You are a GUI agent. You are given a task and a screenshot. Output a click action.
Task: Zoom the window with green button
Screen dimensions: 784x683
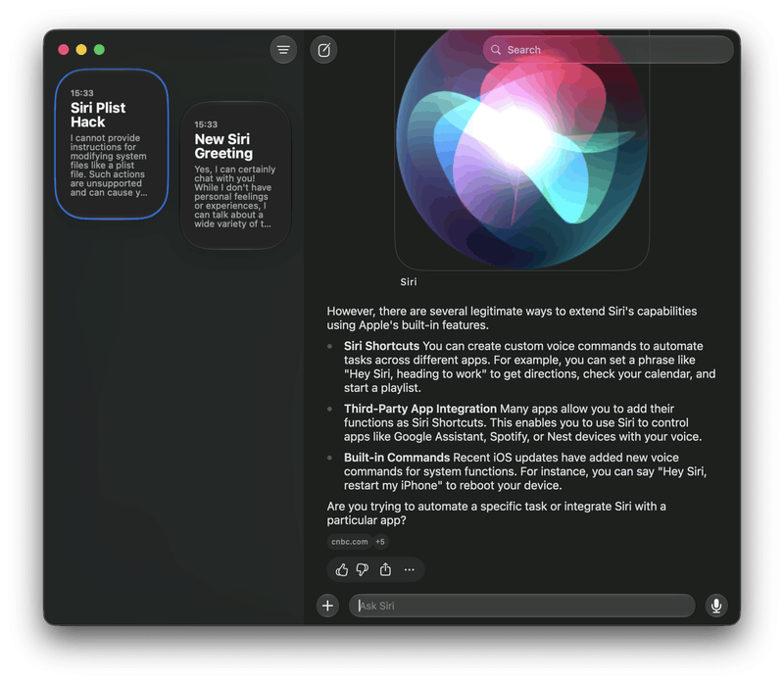tap(100, 50)
